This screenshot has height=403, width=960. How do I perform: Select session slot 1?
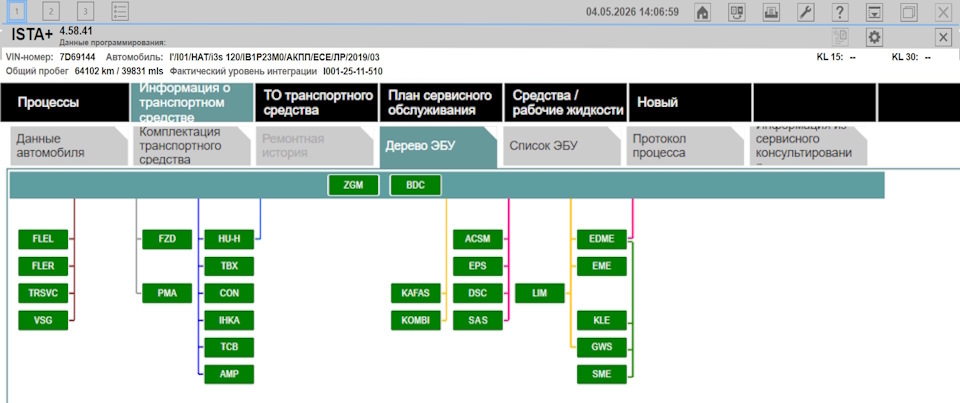18,12
